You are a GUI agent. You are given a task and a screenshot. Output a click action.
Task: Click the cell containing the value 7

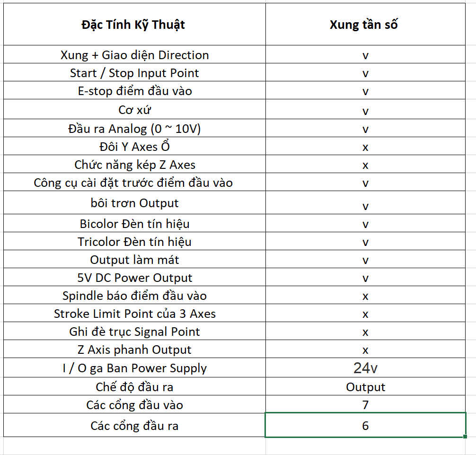(365, 405)
